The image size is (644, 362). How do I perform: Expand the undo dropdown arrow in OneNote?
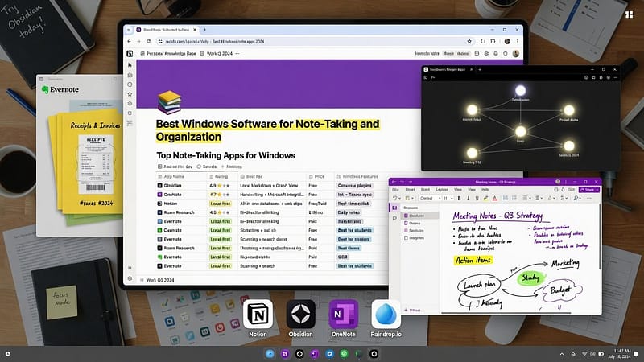coord(399,198)
